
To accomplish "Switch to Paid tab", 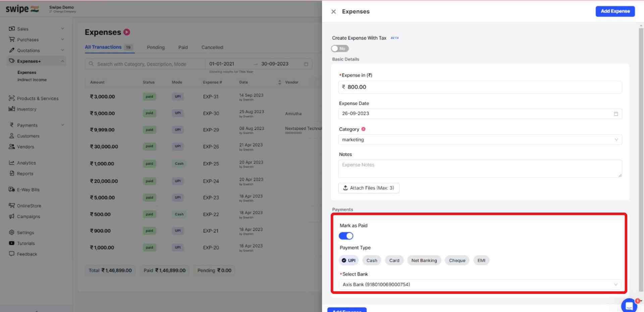I will (x=183, y=47).
